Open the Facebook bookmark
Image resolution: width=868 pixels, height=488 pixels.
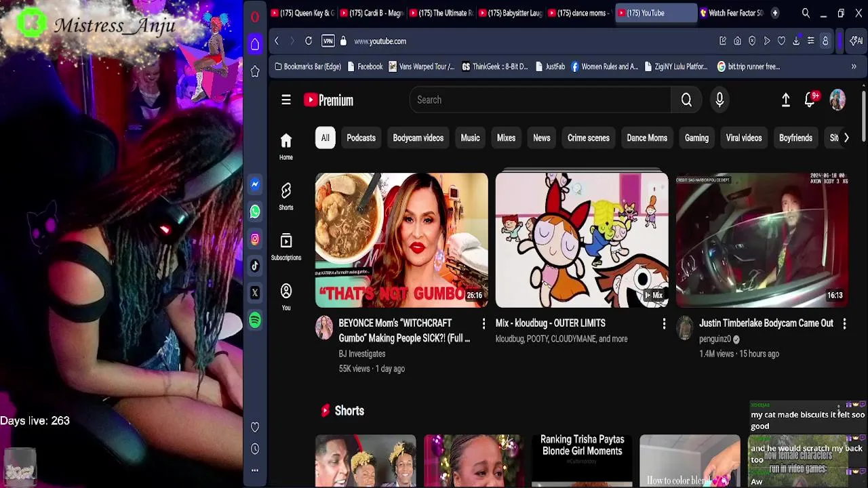[365, 66]
